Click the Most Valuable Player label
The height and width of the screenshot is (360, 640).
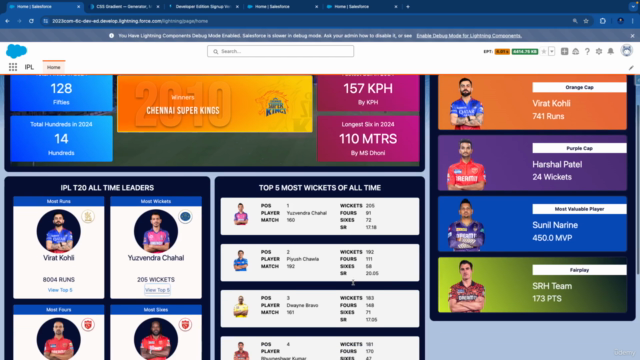point(579,209)
